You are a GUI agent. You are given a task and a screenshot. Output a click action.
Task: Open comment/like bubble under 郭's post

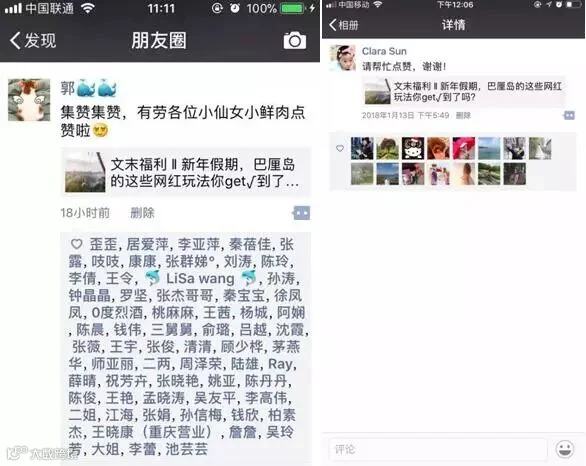coord(301,213)
